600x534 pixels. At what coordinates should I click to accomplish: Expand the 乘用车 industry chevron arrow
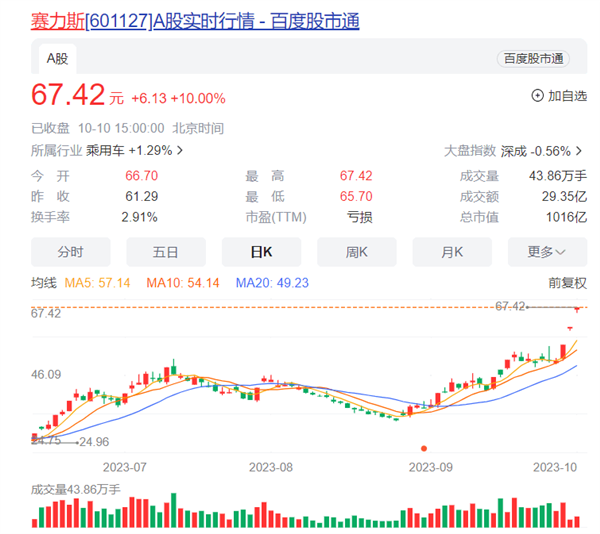(180, 150)
